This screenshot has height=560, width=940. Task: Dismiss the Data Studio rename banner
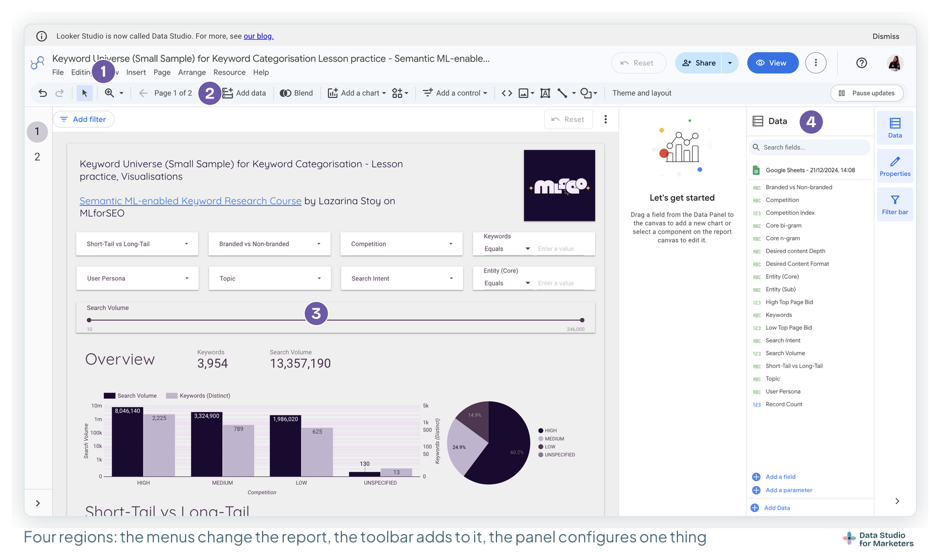tap(886, 36)
